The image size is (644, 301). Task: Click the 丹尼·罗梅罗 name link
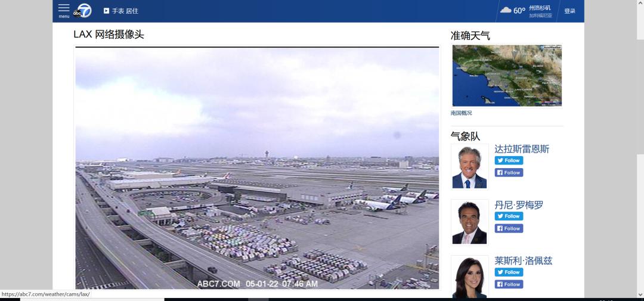click(519, 205)
